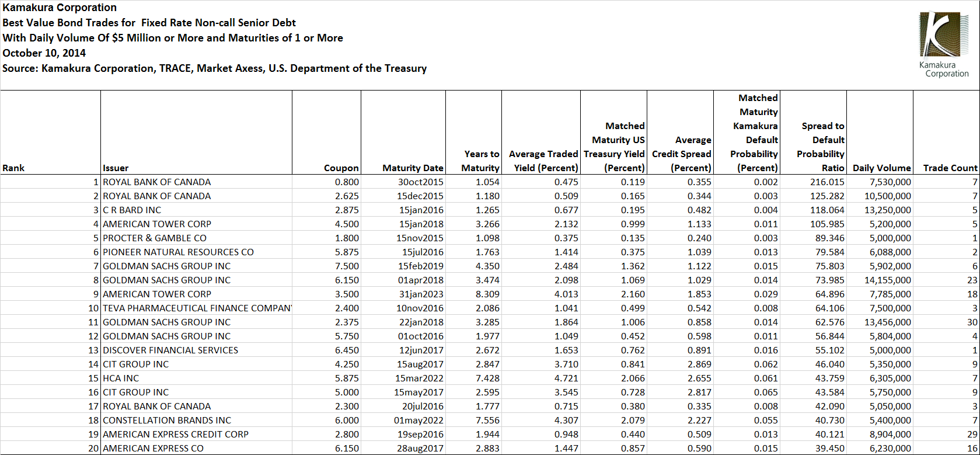The width and height of the screenshot is (980, 455).
Task: Click 'GOLDMAN SACHS GROUP INC' in rank 7 row
Action: [167, 266]
